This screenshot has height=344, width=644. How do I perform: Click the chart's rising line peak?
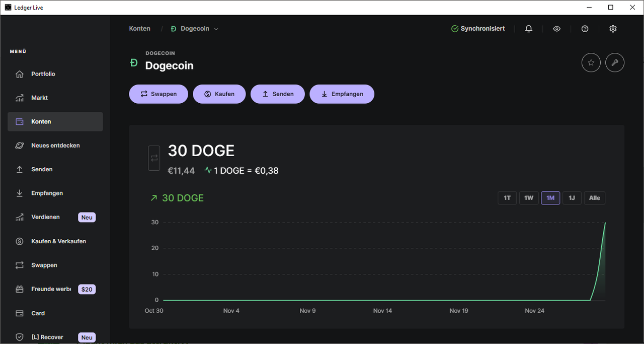605,223
